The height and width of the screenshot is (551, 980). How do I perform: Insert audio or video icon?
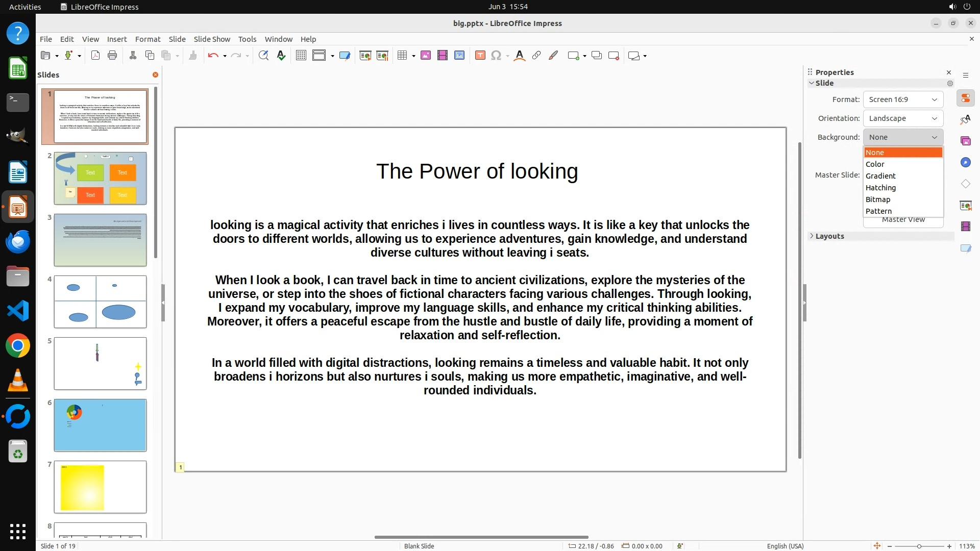[x=443, y=56]
